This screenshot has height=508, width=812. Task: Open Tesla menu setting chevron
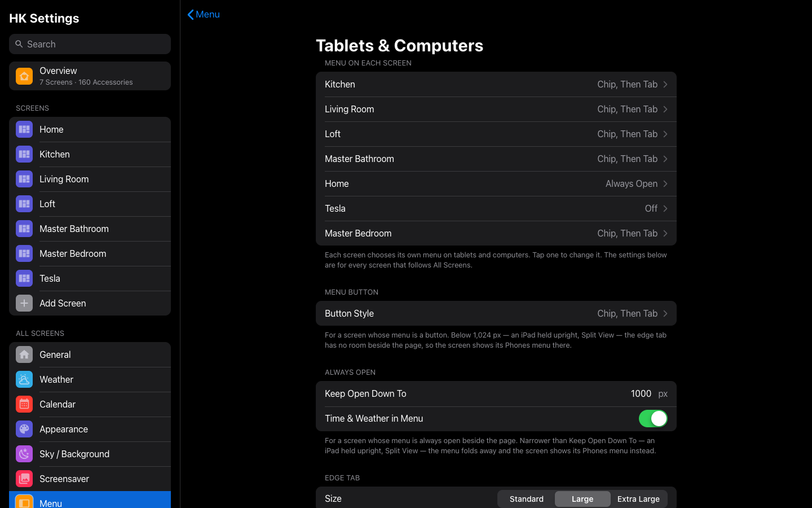tap(665, 208)
